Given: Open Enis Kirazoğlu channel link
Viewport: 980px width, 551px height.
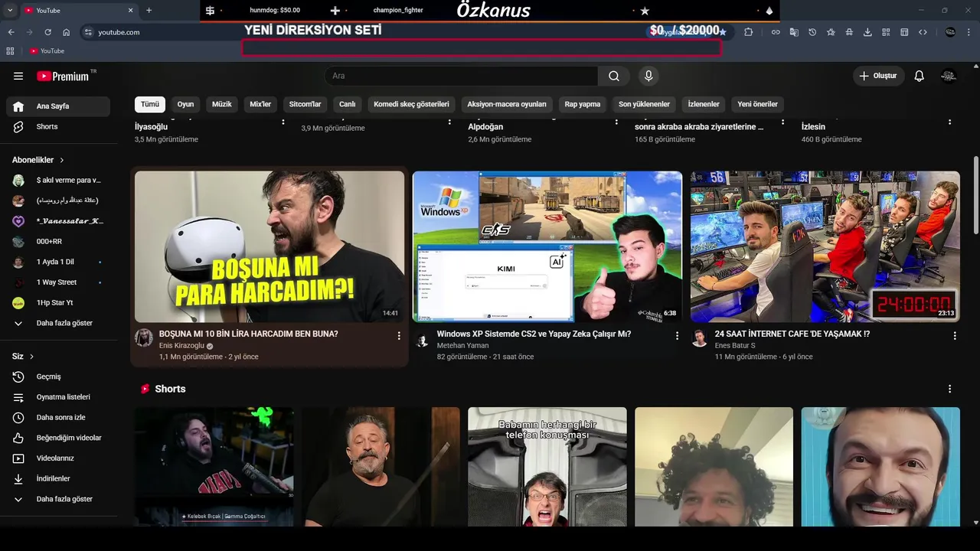Looking at the screenshot, I should click(181, 346).
